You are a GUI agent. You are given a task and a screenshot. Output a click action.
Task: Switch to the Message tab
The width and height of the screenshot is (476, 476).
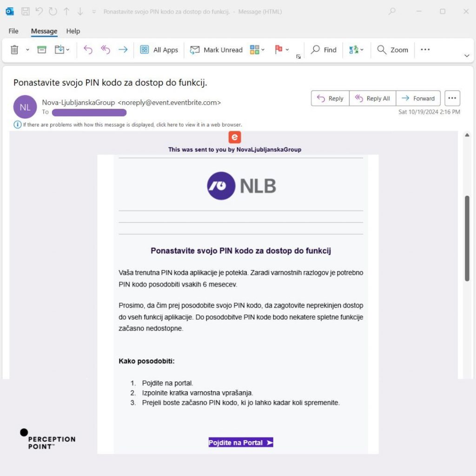pyautogui.click(x=44, y=31)
